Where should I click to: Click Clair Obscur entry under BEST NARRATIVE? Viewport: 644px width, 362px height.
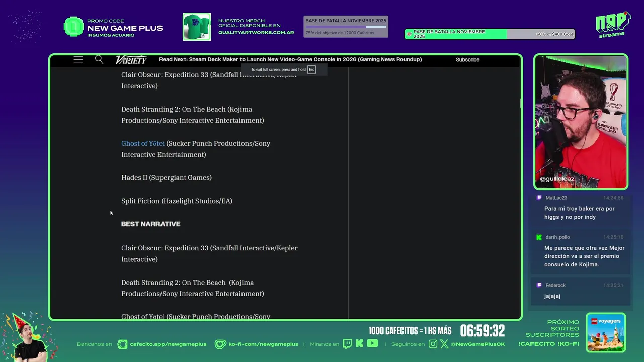tap(209, 253)
